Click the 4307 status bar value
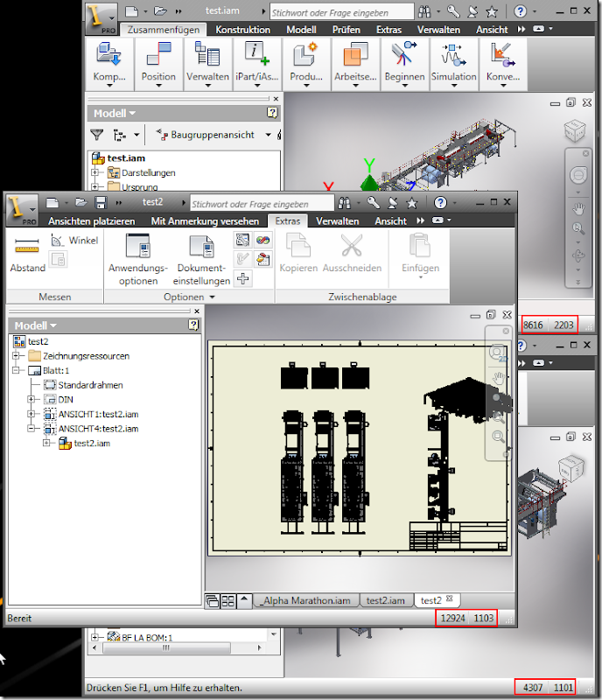The height and width of the screenshot is (700, 602). pyautogui.click(x=533, y=688)
